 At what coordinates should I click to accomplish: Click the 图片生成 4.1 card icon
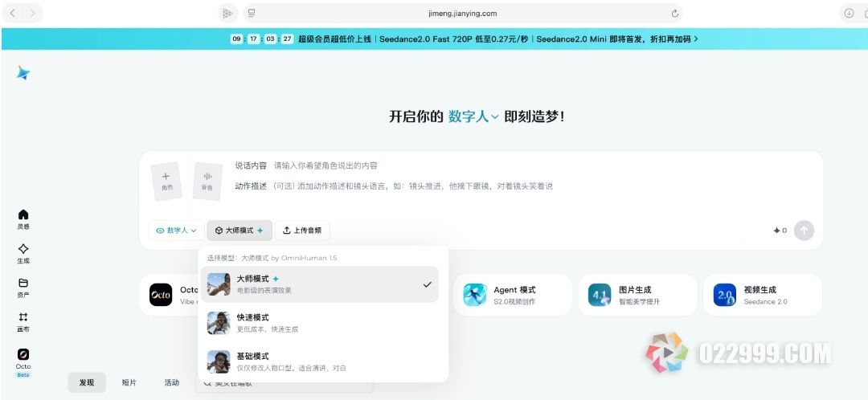(x=600, y=295)
